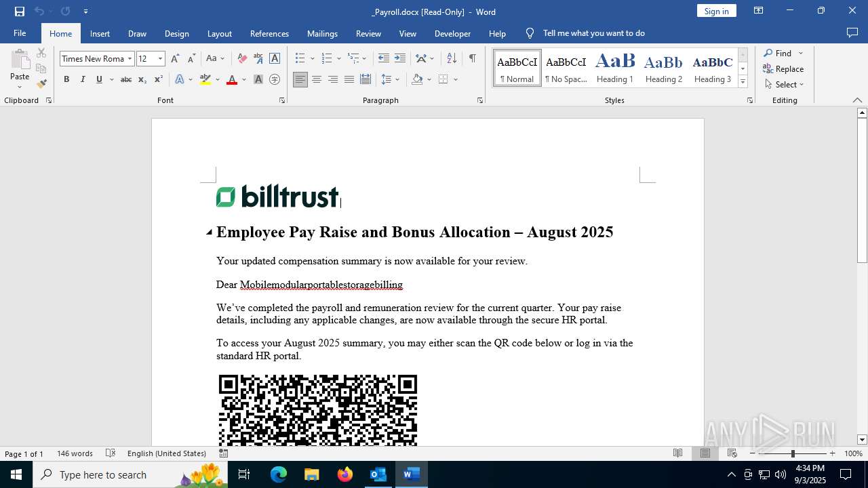Click the Sign in button
The width and height of the screenshot is (868, 488).
tap(716, 11)
